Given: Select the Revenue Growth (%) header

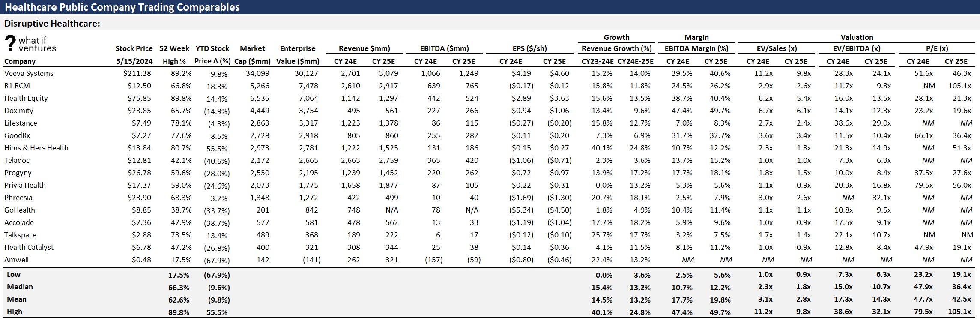Looking at the screenshot, I should (617, 48).
